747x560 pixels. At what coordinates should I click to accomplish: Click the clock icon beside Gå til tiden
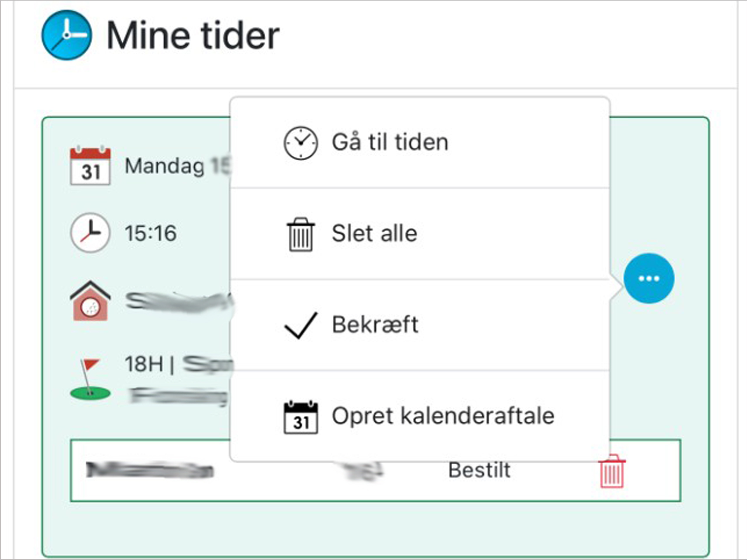pyautogui.click(x=300, y=143)
